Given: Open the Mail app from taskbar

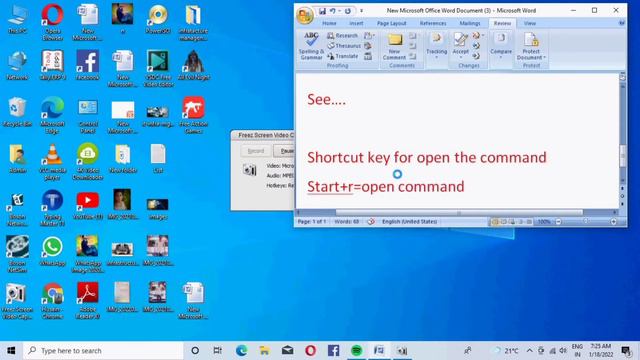Looking at the screenshot, I should (x=287, y=350).
